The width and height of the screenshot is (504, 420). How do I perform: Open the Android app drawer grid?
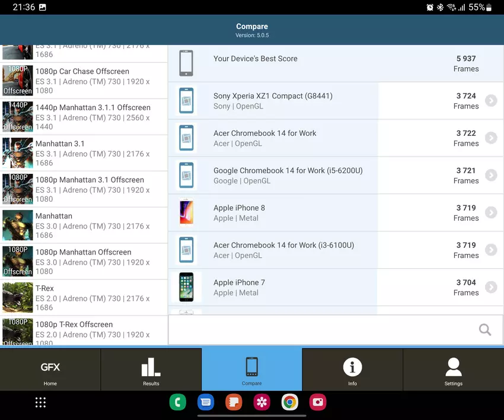40,403
